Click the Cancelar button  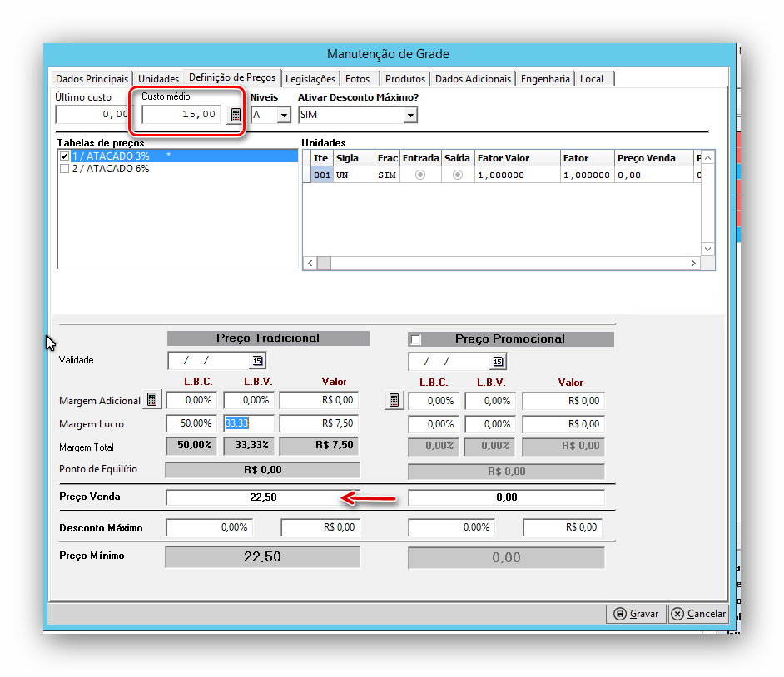[698, 614]
